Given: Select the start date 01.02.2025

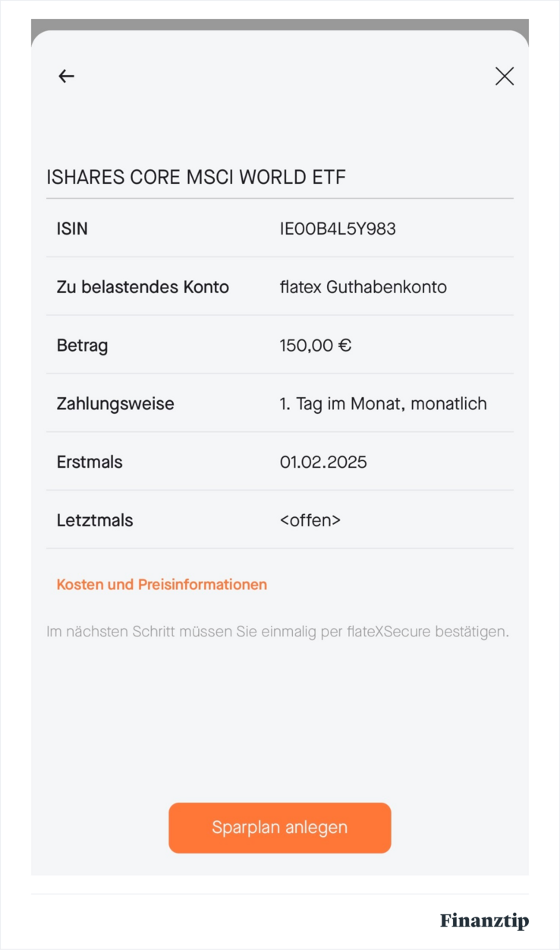Looking at the screenshot, I should (x=323, y=462).
